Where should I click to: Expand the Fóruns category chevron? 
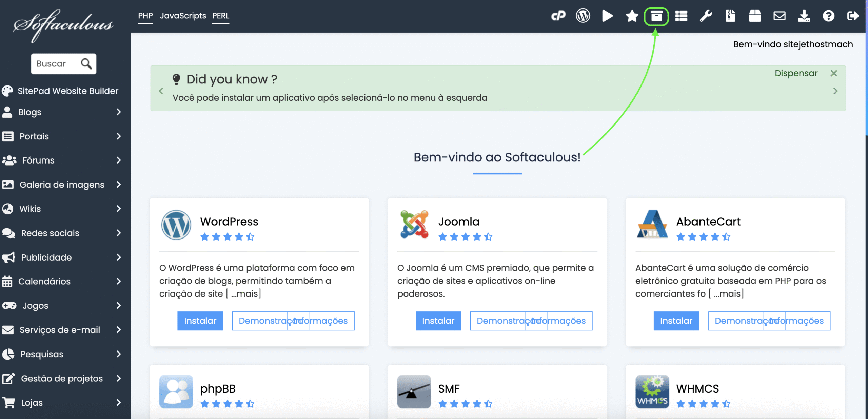click(118, 160)
